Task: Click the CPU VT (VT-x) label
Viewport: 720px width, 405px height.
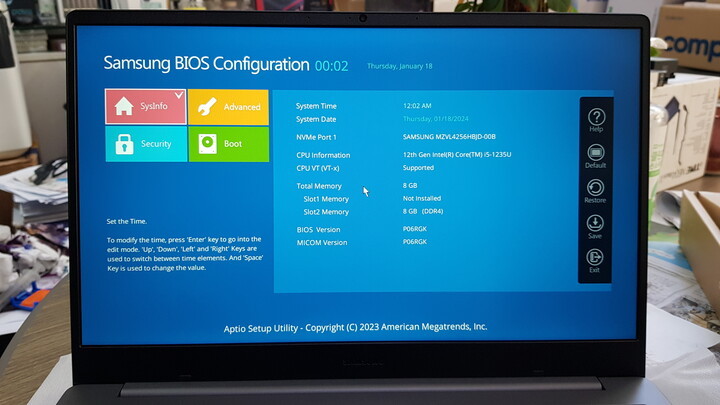Action: tap(318, 168)
